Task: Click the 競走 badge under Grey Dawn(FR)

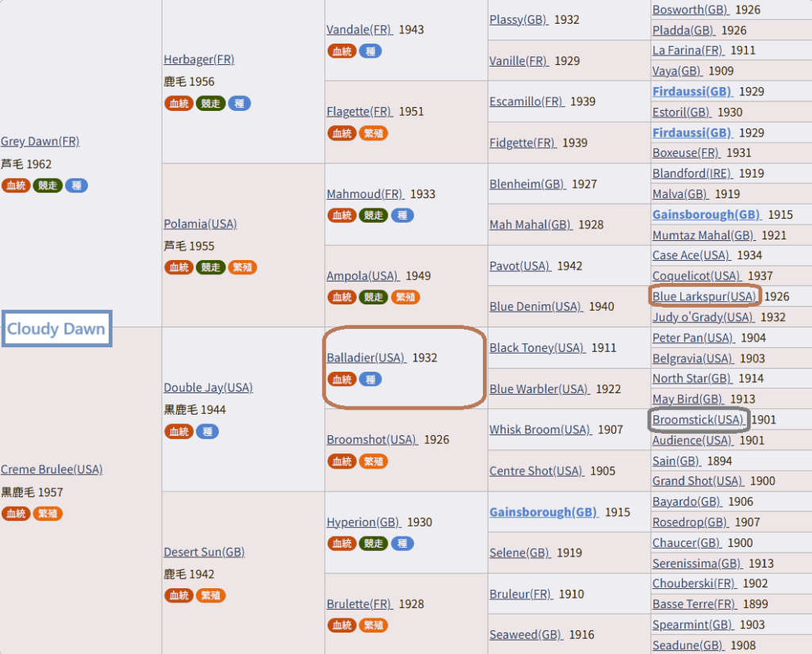Action: click(48, 185)
